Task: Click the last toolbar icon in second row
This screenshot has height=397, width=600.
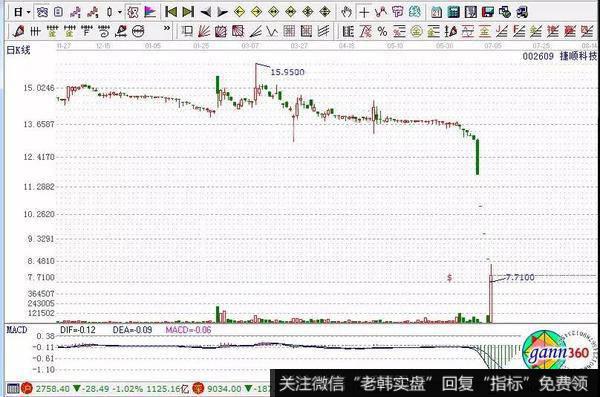Action: click(587, 31)
